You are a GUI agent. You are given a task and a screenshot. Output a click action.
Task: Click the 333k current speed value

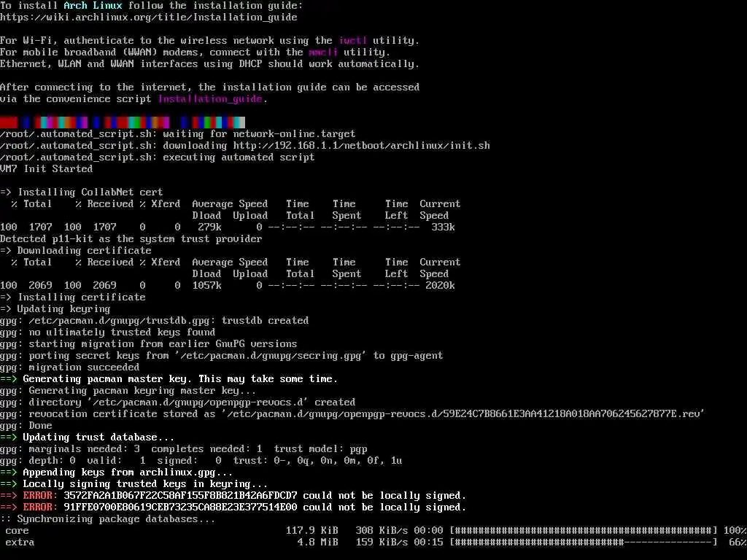443,227
